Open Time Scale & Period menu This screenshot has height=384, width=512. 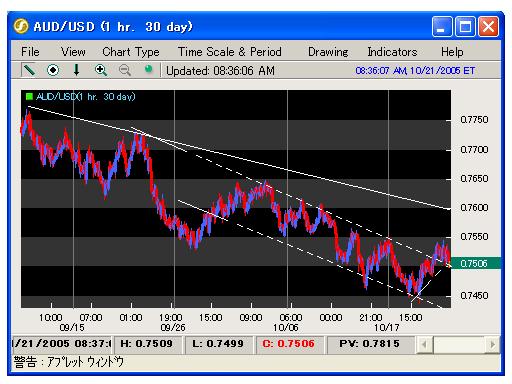pos(230,52)
